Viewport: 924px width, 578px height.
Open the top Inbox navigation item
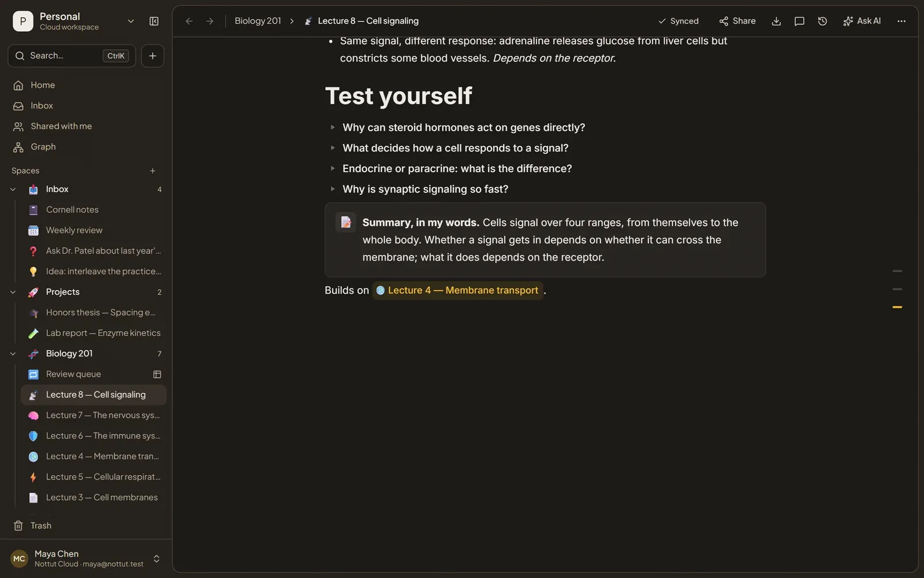pyautogui.click(x=86, y=106)
